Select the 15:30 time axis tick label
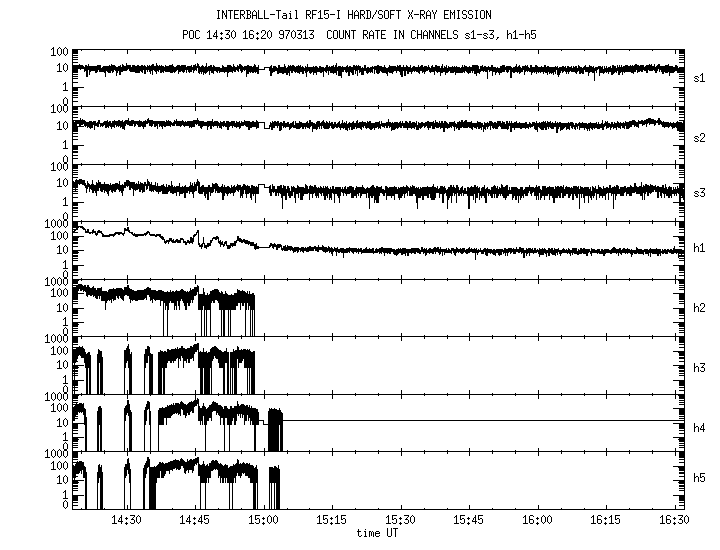Viewport: 720px width, 550px height. [401, 522]
